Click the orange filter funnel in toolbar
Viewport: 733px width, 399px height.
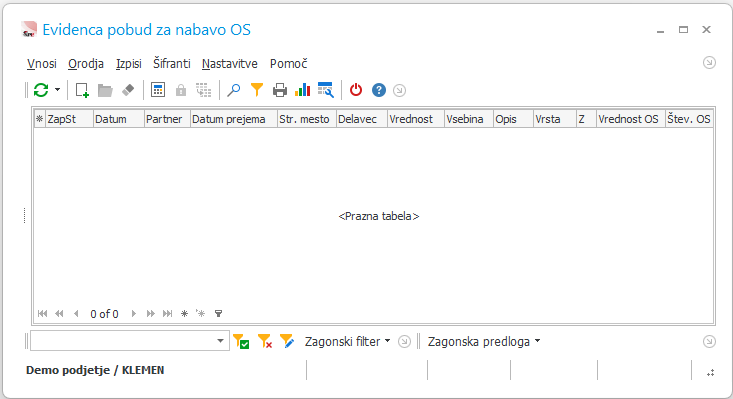click(x=257, y=90)
